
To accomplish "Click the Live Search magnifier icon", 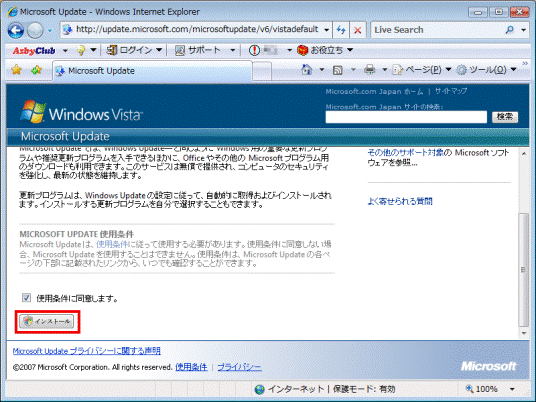I will [509, 30].
